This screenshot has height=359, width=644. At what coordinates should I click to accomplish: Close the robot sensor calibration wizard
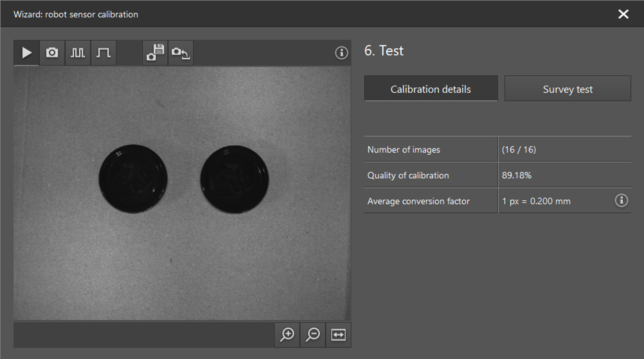point(623,14)
